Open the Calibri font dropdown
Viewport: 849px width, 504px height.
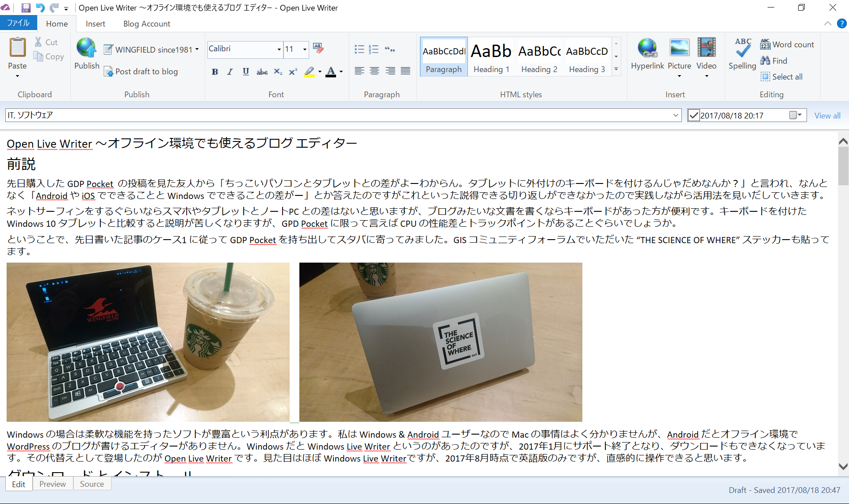click(x=279, y=49)
